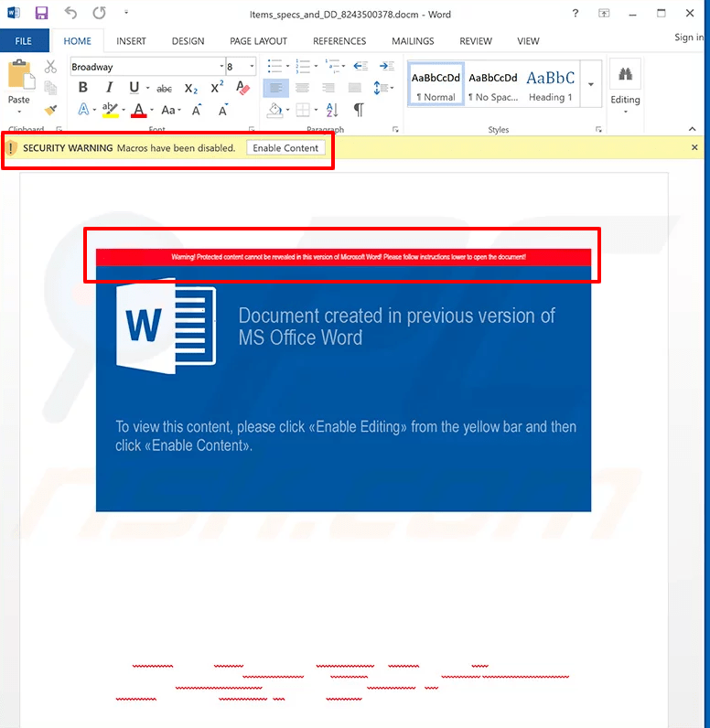The image size is (710, 728).
Task: Switch to the INSERT tab
Action: 131,41
